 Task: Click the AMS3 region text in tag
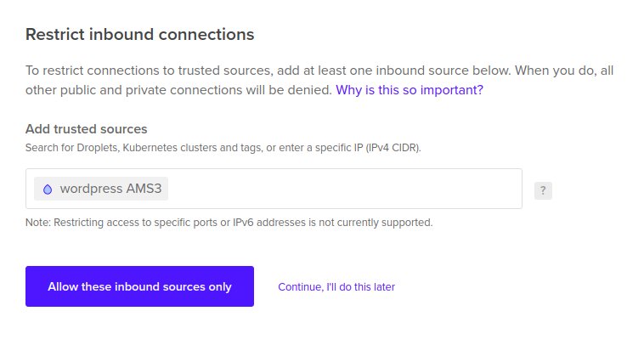144,189
